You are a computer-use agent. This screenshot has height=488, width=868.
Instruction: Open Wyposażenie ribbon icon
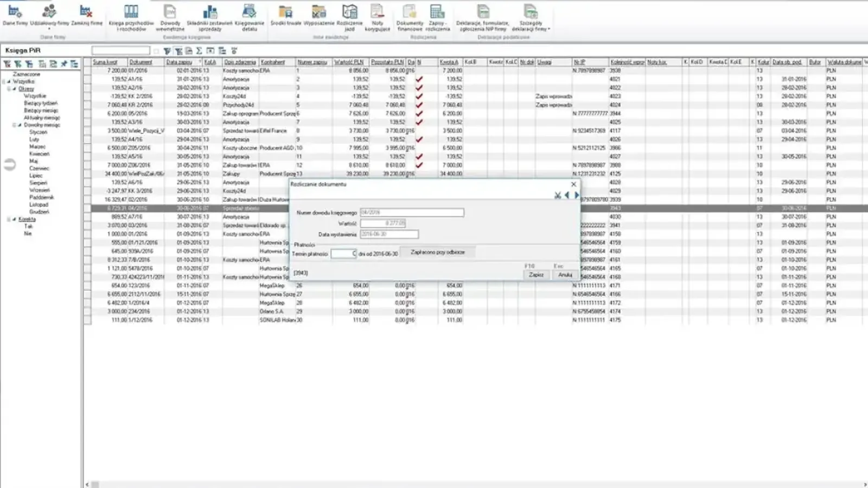tap(319, 15)
